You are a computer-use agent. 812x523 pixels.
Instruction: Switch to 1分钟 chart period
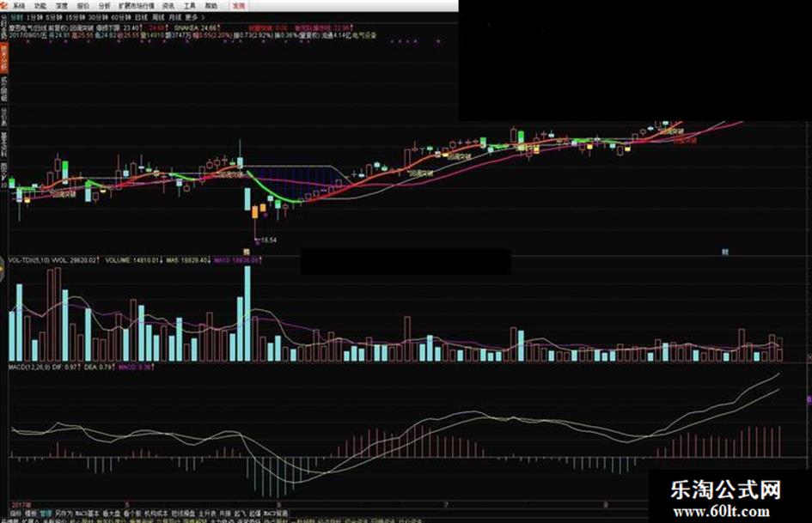click(34, 18)
